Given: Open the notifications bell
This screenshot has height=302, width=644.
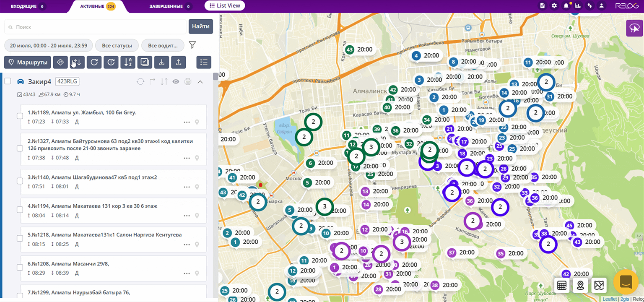Looking at the screenshot, I should point(566,6).
